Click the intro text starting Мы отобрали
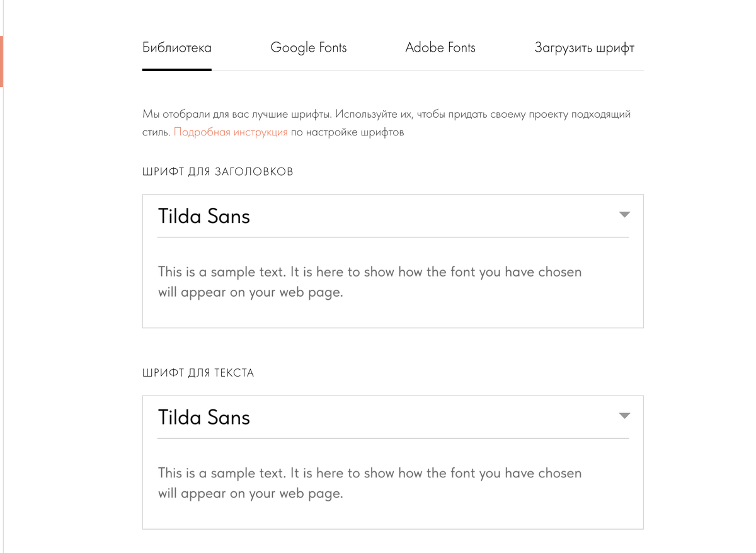Screen dimensions: 756x553 click(386, 115)
